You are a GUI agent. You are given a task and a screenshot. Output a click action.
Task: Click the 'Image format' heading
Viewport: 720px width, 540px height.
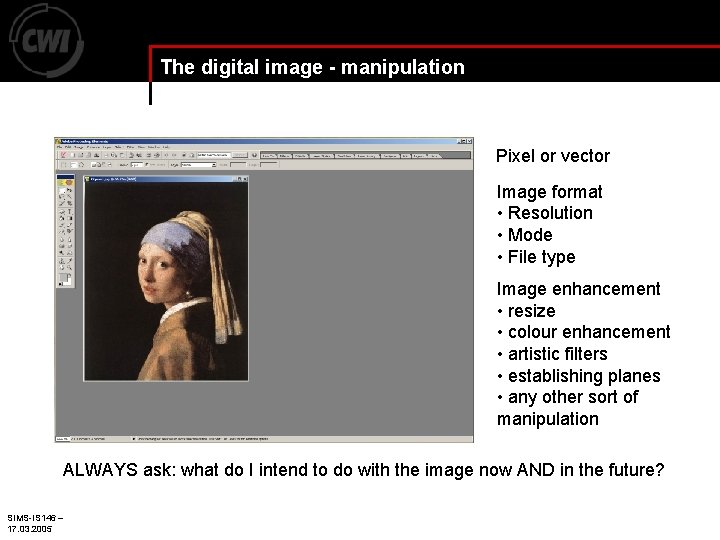pos(549,192)
